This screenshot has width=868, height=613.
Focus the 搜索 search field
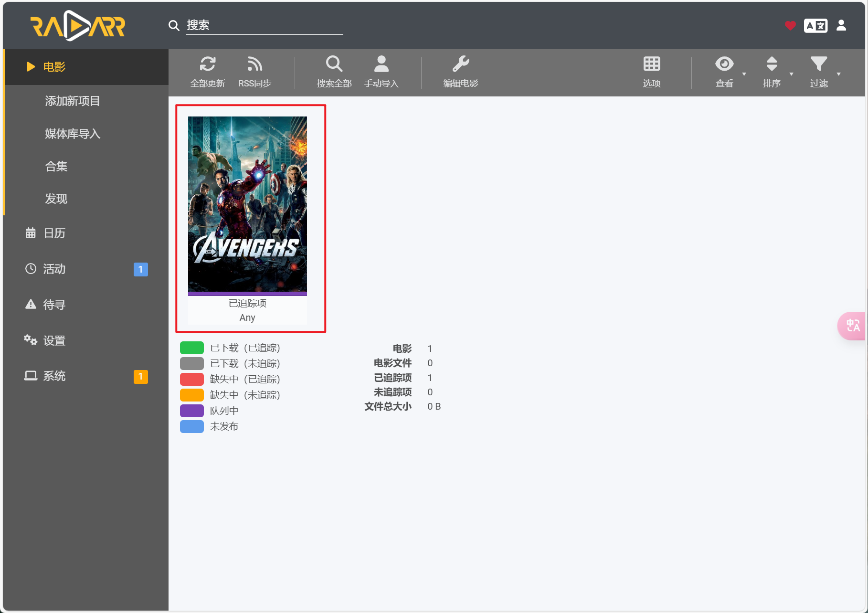[x=265, y=25]
